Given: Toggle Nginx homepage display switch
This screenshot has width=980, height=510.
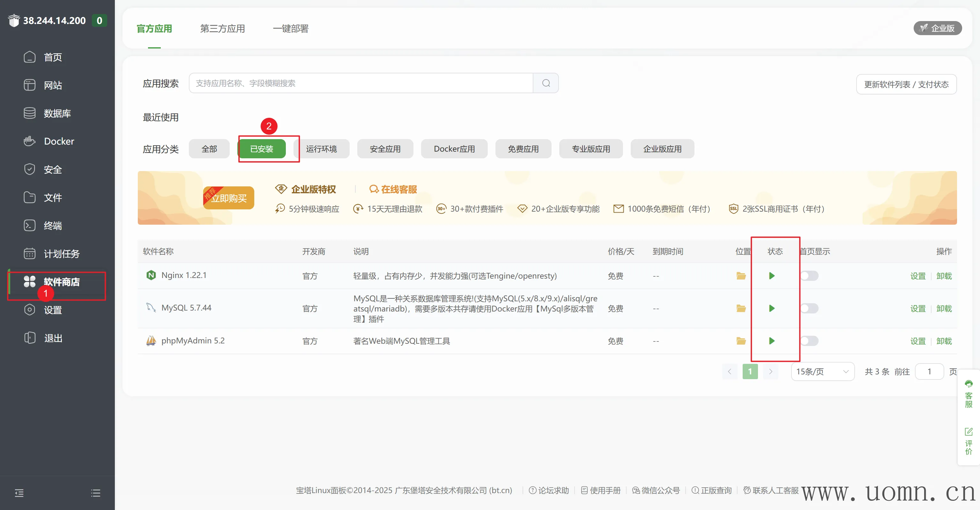Looking at the screenshot, I should (x=809, y=275).
